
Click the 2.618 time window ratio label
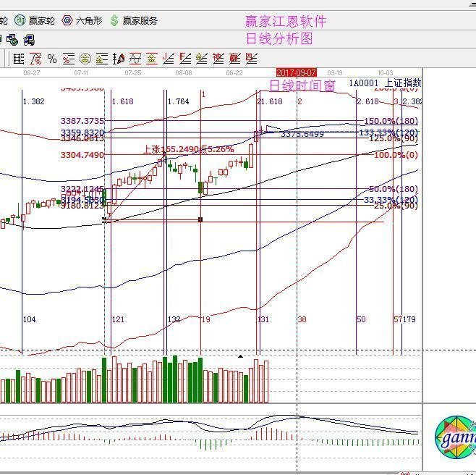click(368, 101)
